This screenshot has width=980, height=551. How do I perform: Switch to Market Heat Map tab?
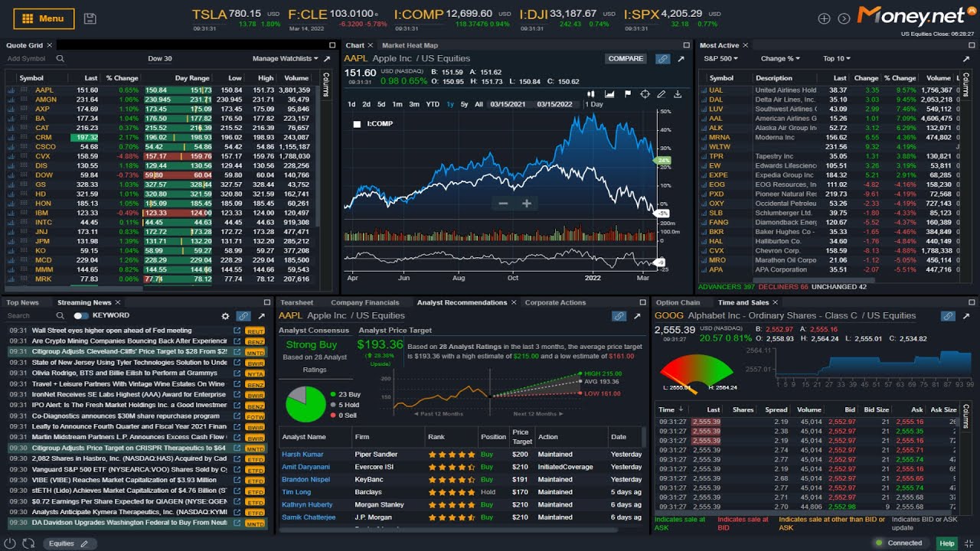pyautogui.click(x=410, y=46)
